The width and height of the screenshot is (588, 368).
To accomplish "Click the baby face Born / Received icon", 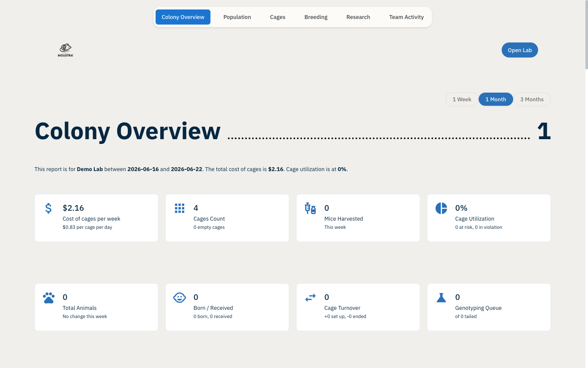I will (x=179, y=297).
